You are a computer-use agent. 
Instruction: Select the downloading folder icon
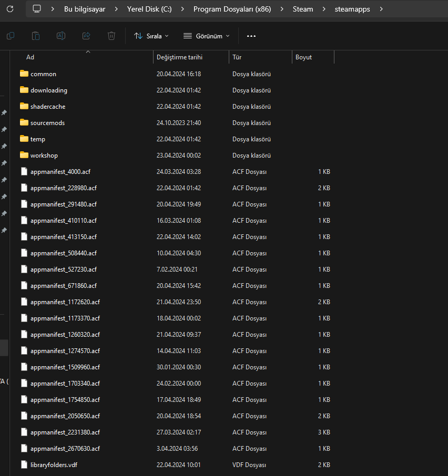tap(24, 90)
